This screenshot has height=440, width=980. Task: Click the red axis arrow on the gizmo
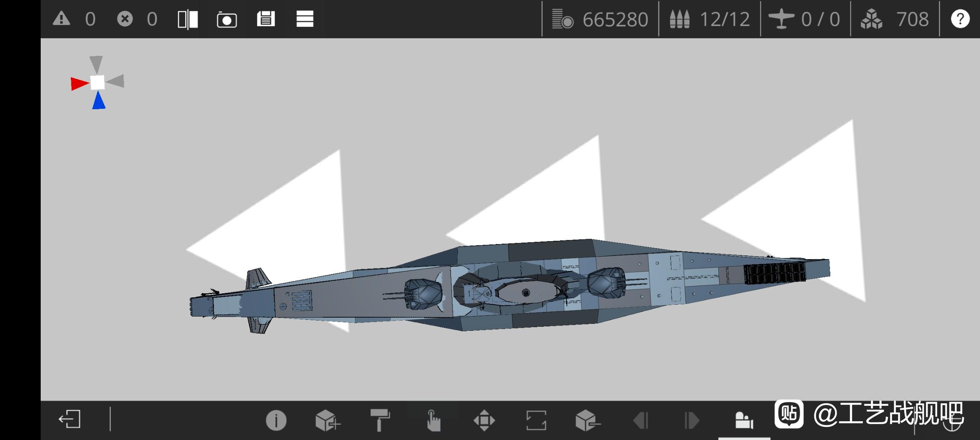pos(79,84)
